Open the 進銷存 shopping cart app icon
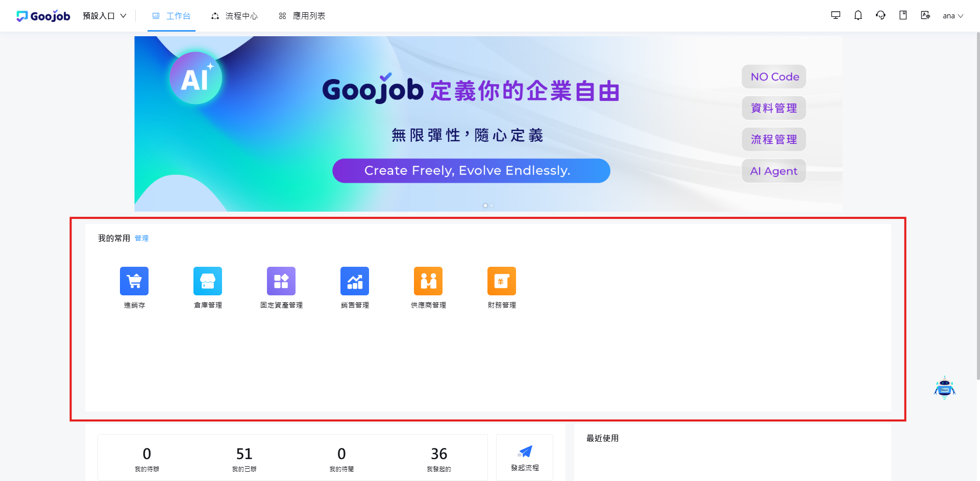Image resolution: width=980 pixels, height=481 pixels. [x=134, y=281]
